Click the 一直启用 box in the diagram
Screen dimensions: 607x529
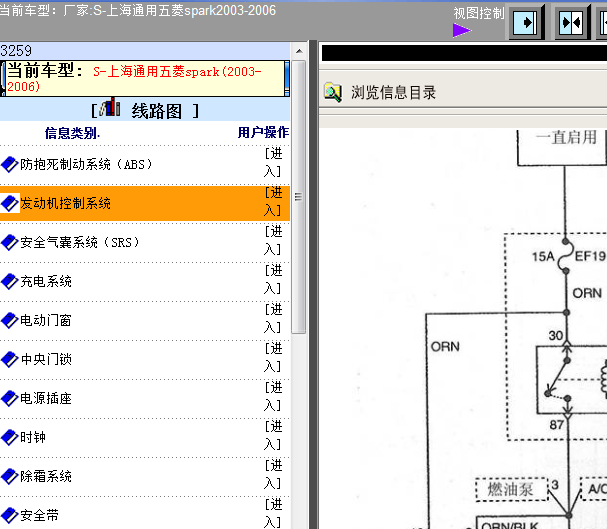(562, 149)
